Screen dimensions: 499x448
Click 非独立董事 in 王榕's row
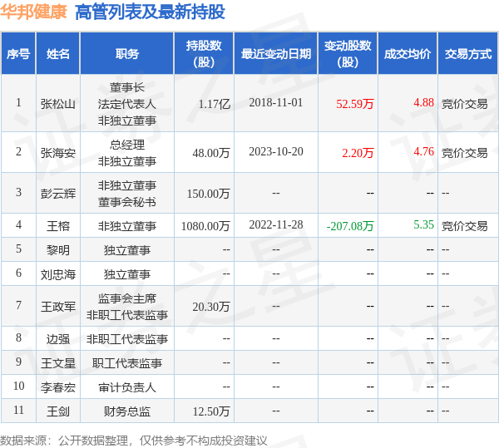tap(127, 226)
